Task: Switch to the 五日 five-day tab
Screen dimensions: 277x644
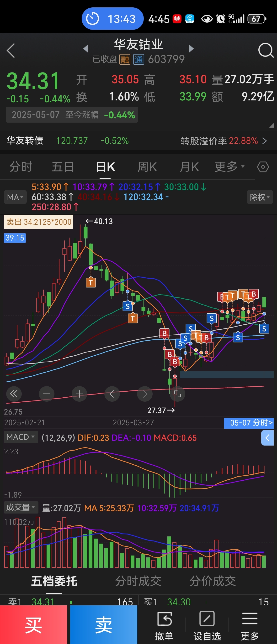Action: [63, 167]
